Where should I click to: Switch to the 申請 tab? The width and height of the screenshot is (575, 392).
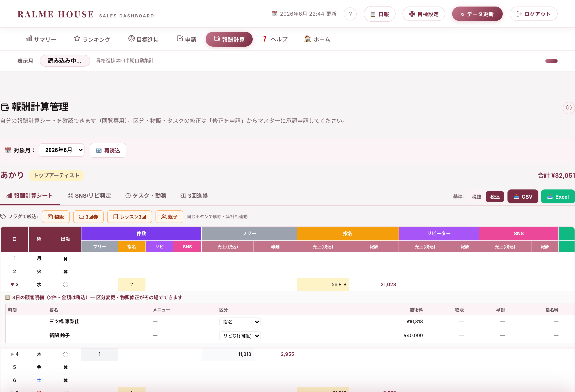(187, 39)
